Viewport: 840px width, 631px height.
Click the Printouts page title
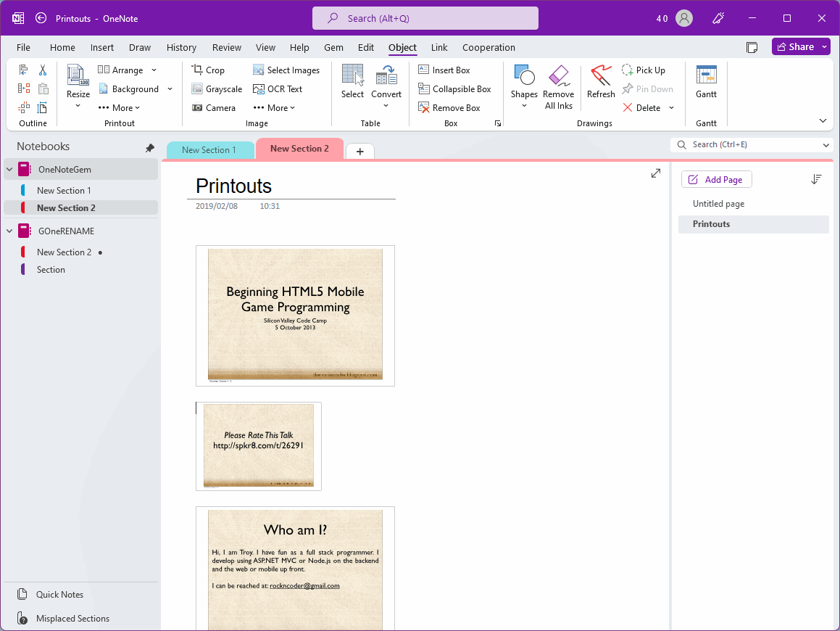233,186
